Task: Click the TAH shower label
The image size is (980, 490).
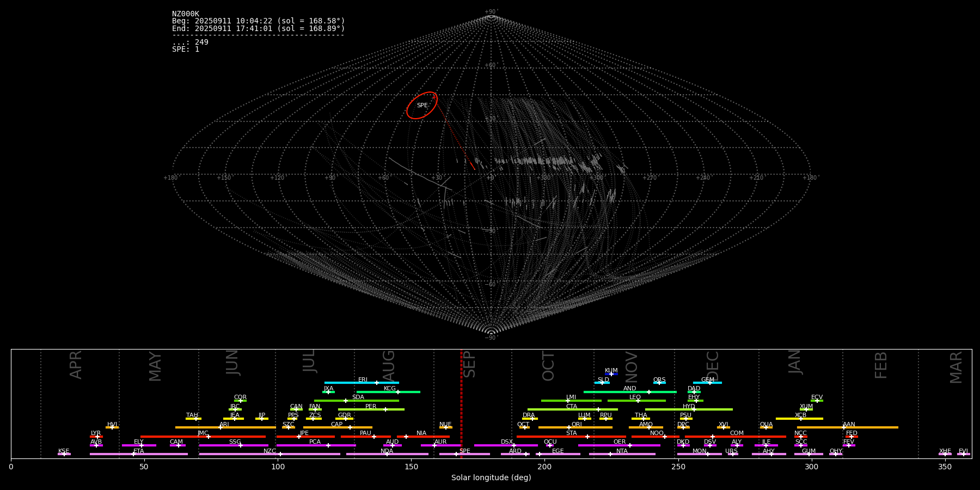Action: pos(192,415)
